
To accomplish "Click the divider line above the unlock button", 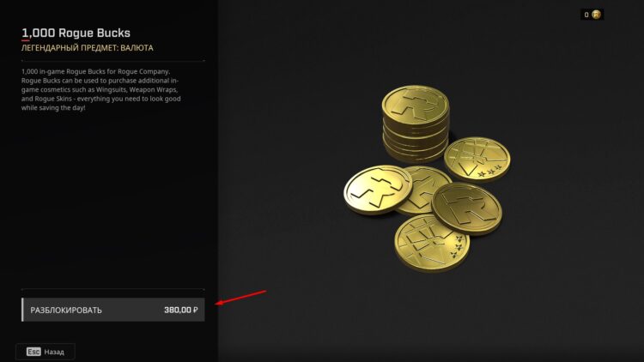I will point(113,289).
